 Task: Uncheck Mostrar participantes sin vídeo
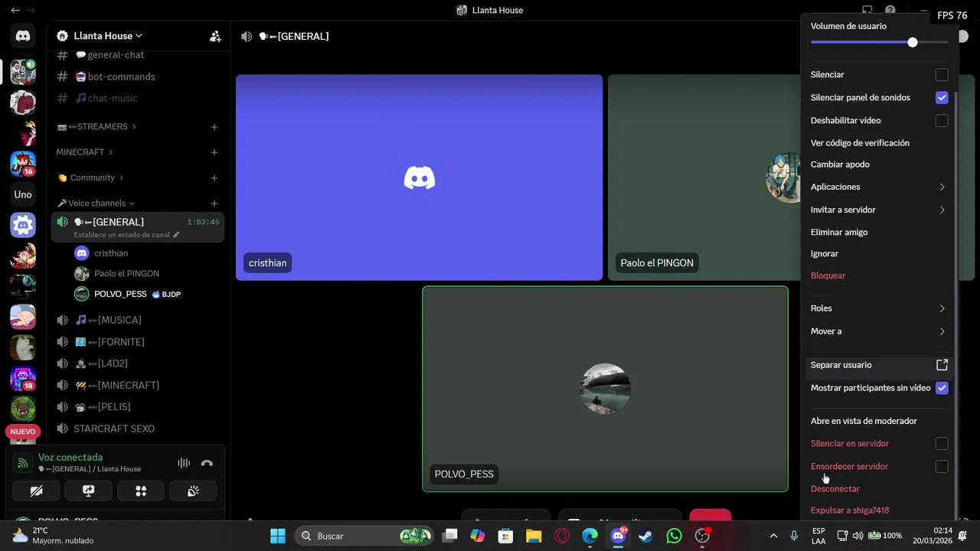[x=942, y=388]
